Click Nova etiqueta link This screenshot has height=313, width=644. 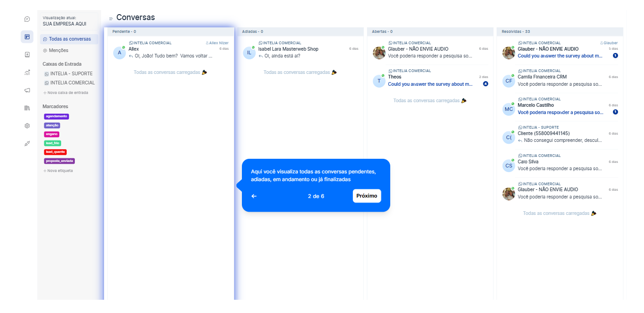[58, 171]
